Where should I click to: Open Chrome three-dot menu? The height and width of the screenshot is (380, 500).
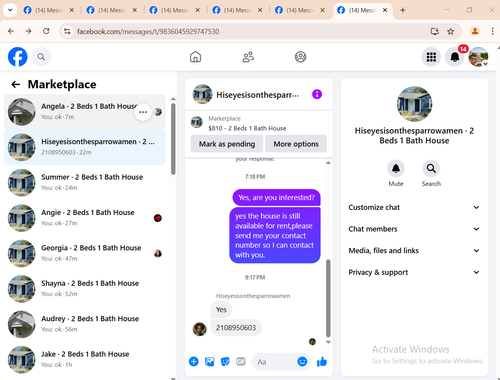point(492,31)
